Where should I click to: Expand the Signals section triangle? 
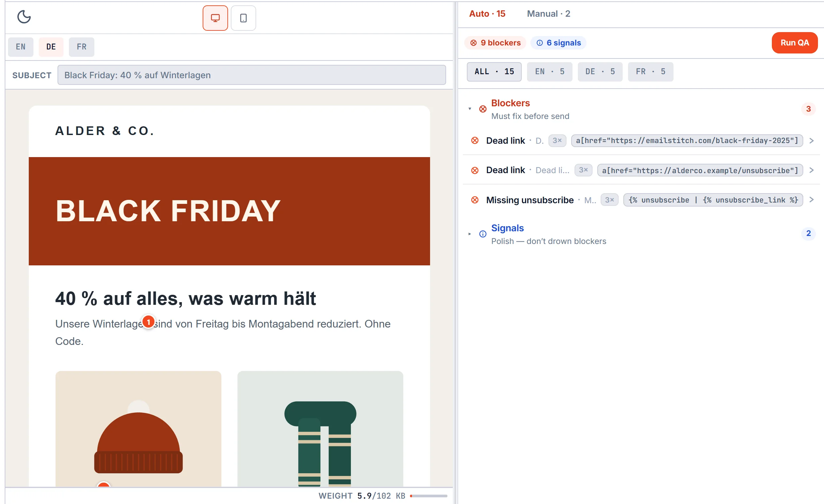coord(470,234)
